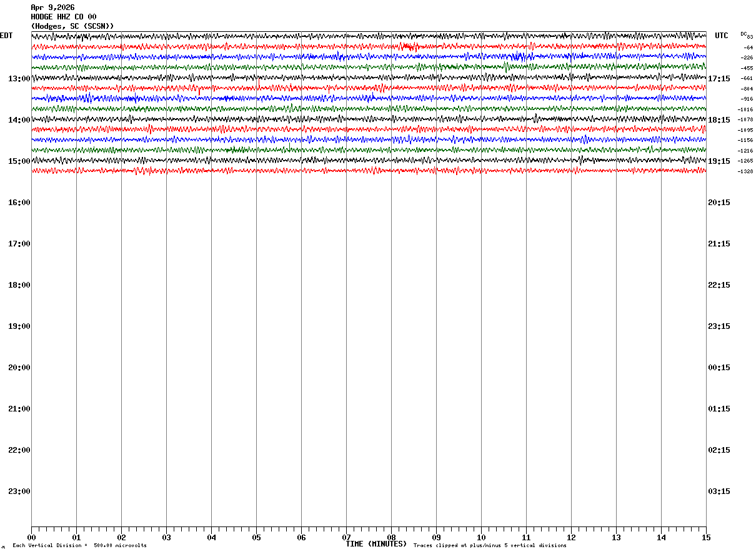Click the DC offset value '-1156'
The width and height of the screenshot is (756, 554).
(x=745, y=140)
